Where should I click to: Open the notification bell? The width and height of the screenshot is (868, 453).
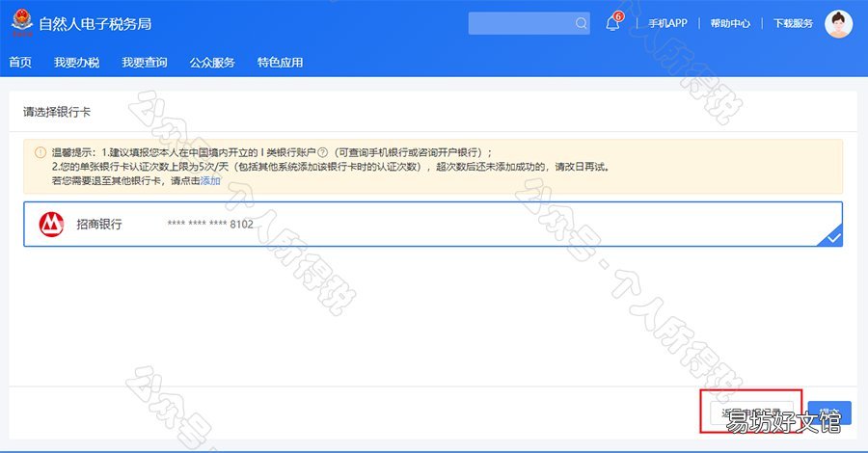pos(612,23)
